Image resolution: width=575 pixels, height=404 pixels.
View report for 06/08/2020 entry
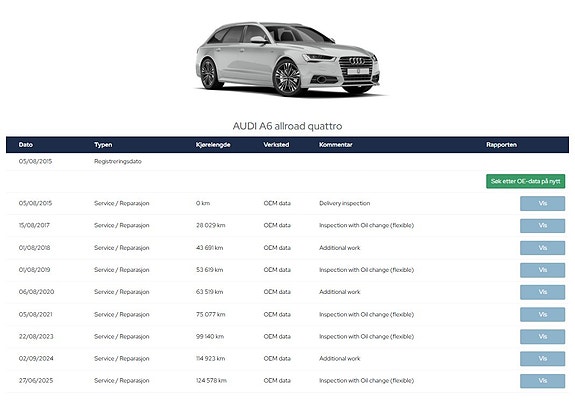[542, 292]
